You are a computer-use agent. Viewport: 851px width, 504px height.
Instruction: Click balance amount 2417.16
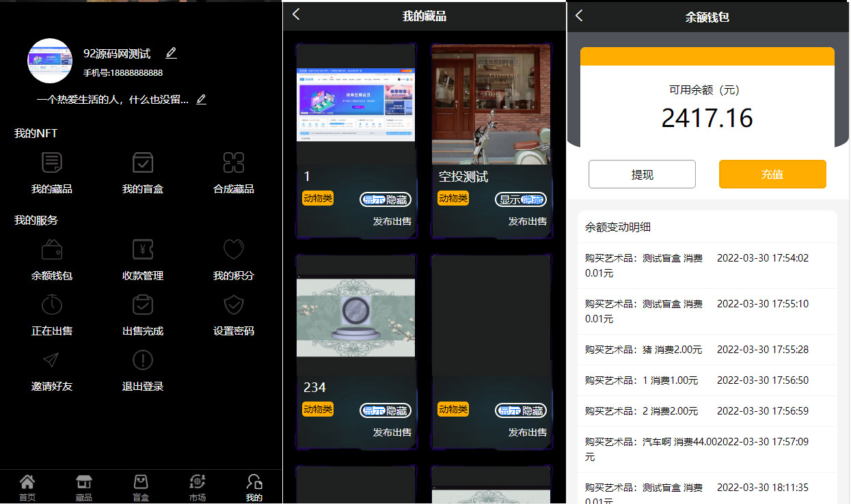point(707,118)
